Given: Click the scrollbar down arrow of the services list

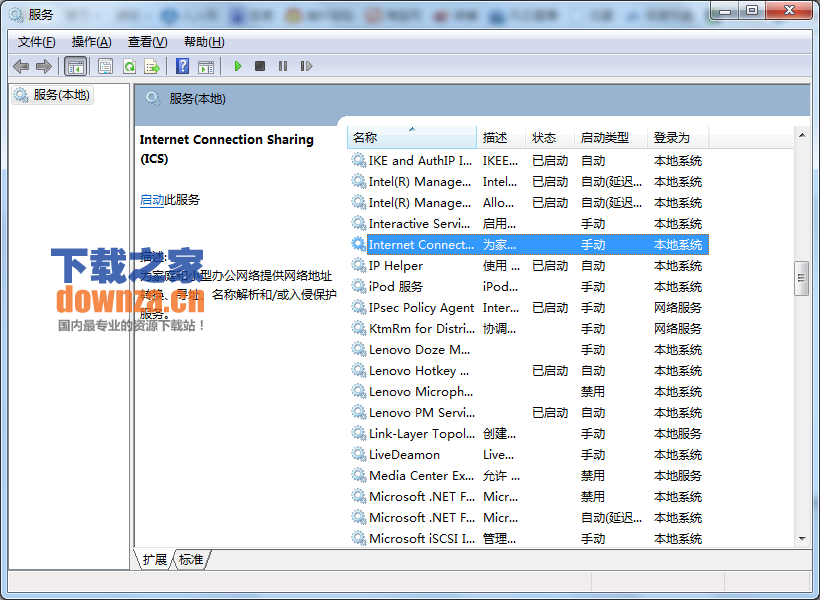Looking at the screenshot, I should pyautogui.click(x=802, y=539).
